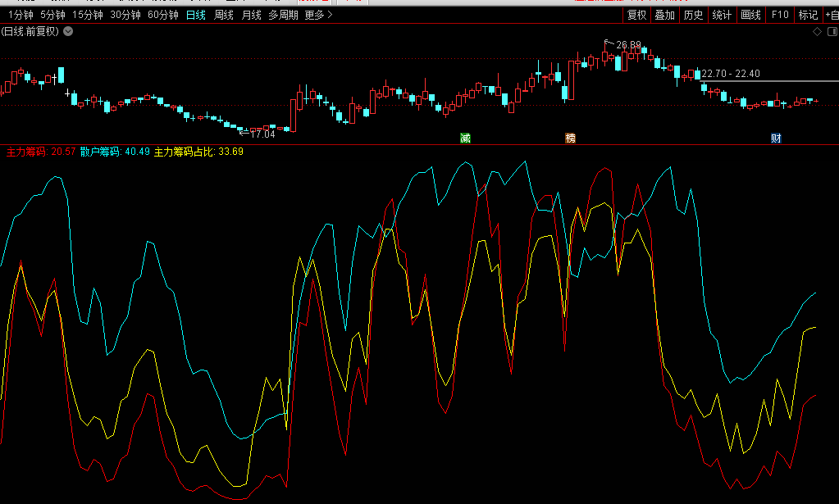The image size is (839, 504).
Task: Click the 主力筹码 red indicator label
Action: (x=26, y=152)
